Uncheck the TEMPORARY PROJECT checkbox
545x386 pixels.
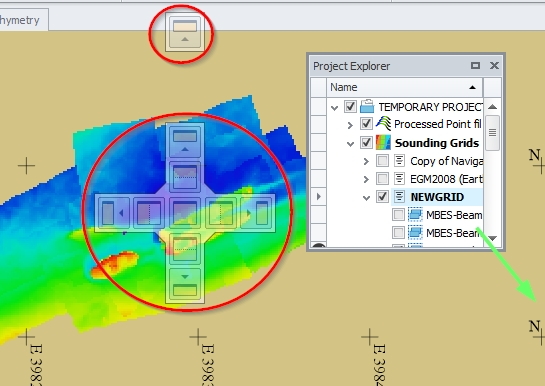[350, 106]
